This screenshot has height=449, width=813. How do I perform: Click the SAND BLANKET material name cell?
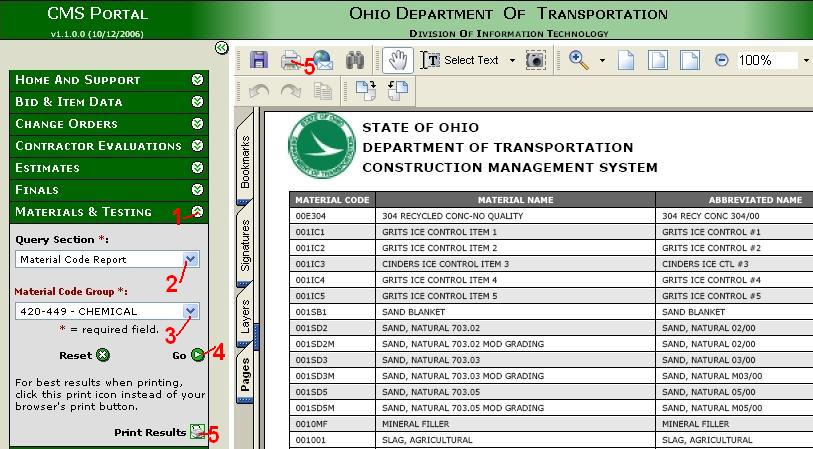click(515, 312)
